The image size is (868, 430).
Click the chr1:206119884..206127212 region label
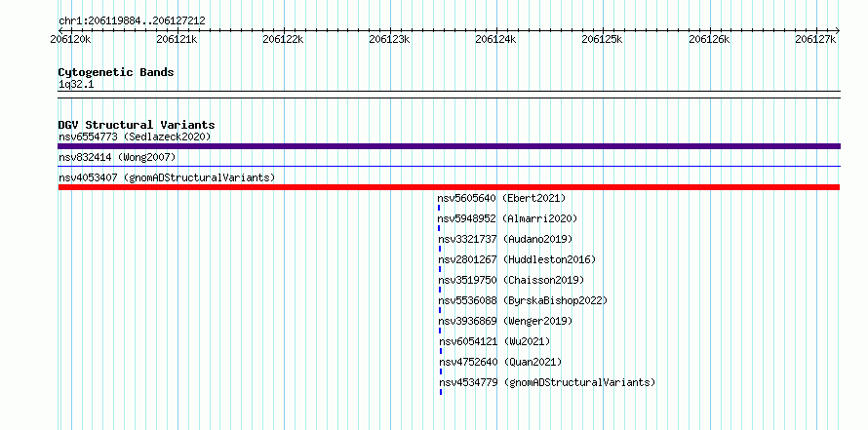132,21
